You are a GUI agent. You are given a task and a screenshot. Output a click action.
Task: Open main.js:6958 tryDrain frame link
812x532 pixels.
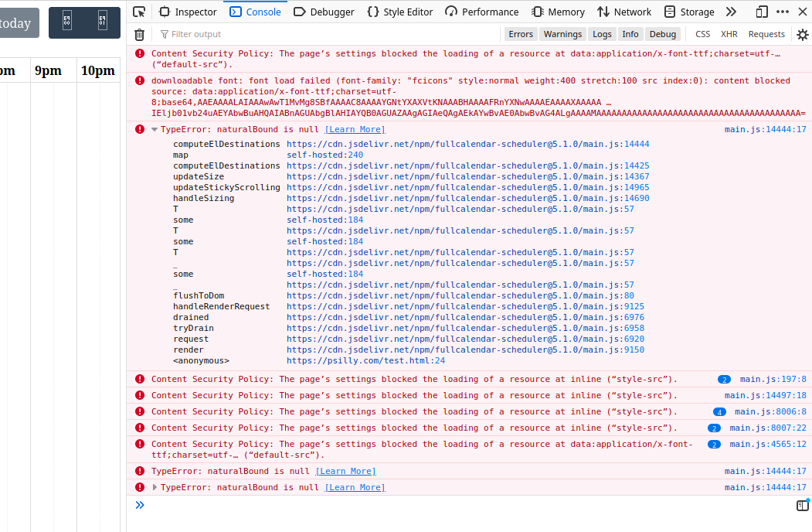[x=465, y=329]
